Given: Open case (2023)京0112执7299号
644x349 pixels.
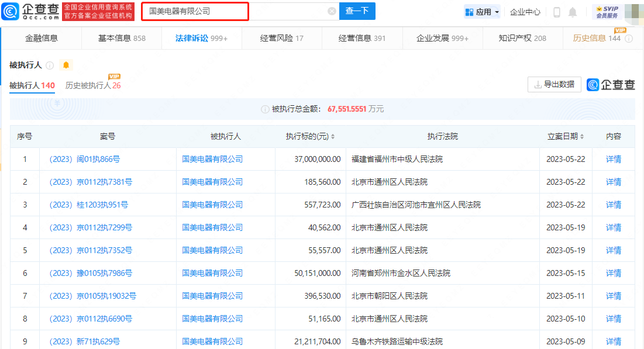Looking at the screenshot, I should coord(91,227).
